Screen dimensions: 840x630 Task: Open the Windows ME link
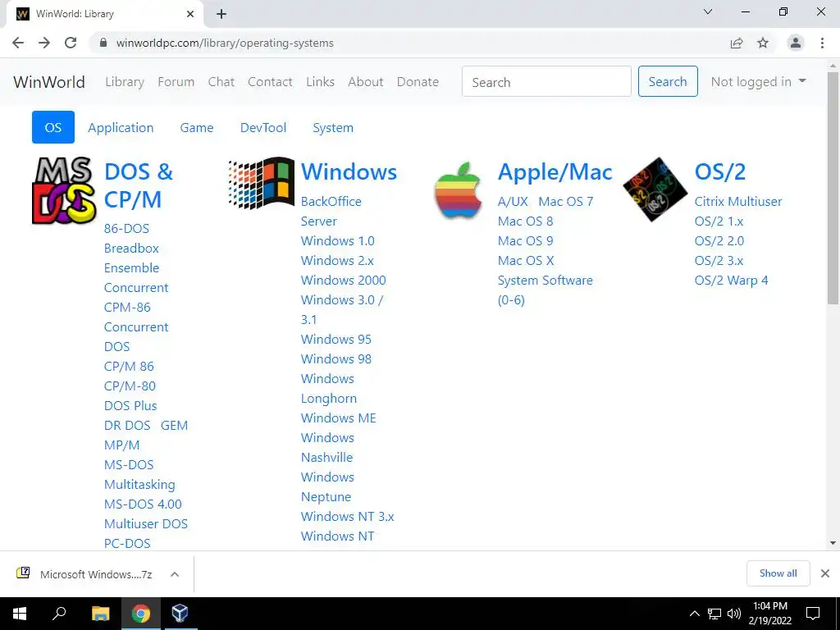coord(339,418)
